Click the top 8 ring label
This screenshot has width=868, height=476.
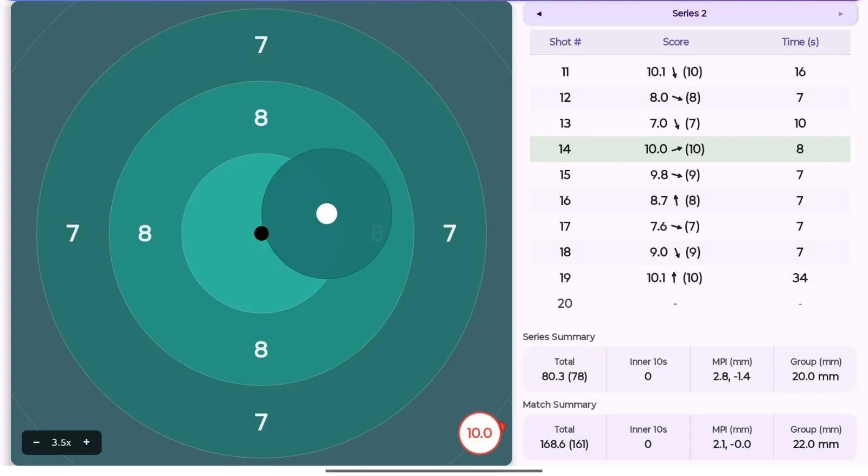(261, 117)
